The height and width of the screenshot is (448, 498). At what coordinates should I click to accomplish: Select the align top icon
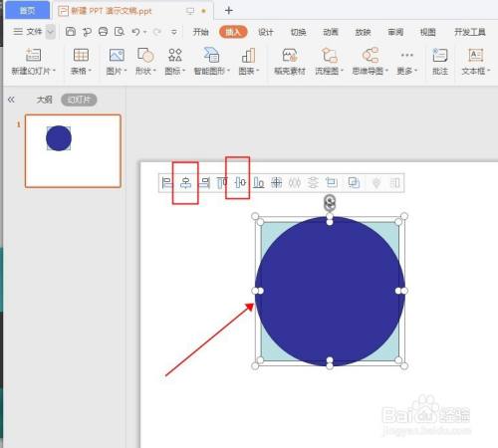(222, 183)
